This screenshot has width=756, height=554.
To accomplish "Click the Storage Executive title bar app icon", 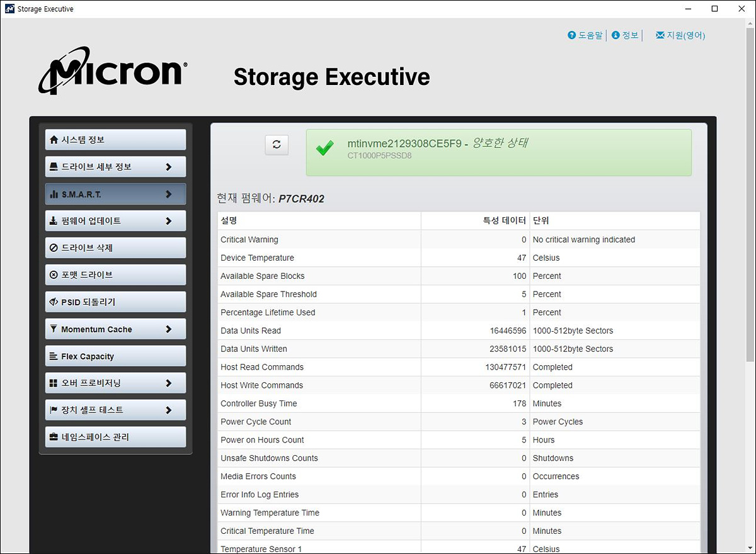I will click(x=9, y=9).
